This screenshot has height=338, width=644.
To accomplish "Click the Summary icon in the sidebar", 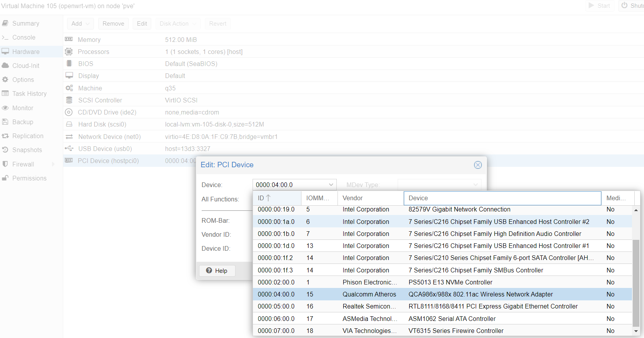I will point(5,23).
